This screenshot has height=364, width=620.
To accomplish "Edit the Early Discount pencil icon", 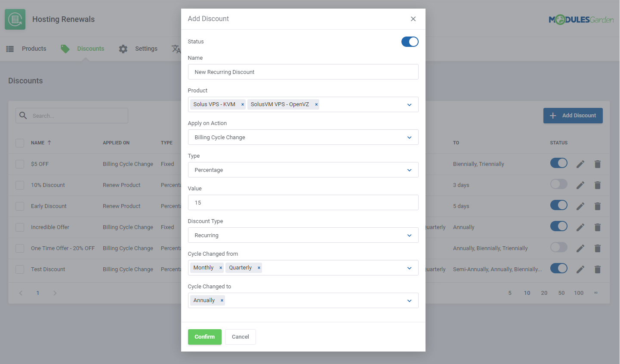I will tap(580, 206).
